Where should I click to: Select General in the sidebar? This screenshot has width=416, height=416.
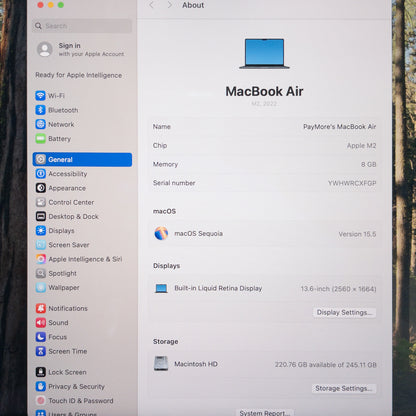(x=82, y=160)
